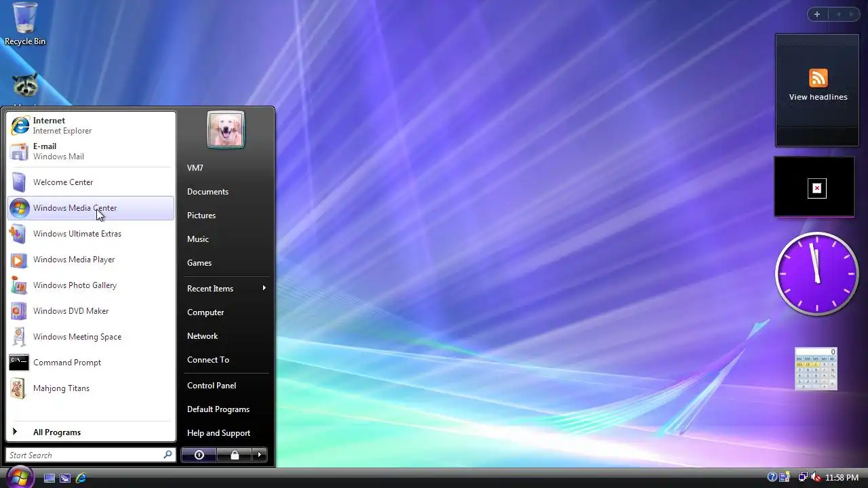This screenshot has height=488, width=868.
Task: Add a gadget with the sidebar plus button
Action: coord(817,14)
